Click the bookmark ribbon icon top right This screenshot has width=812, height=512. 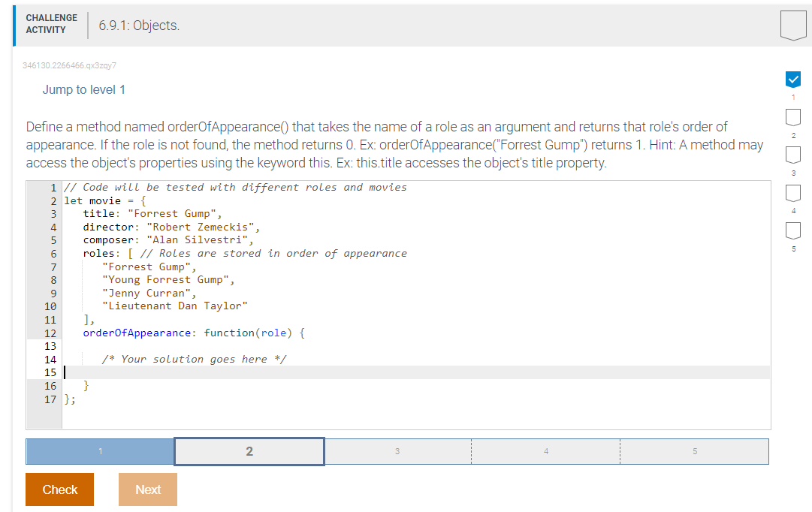pyautogui.click(x=794, y=25)
